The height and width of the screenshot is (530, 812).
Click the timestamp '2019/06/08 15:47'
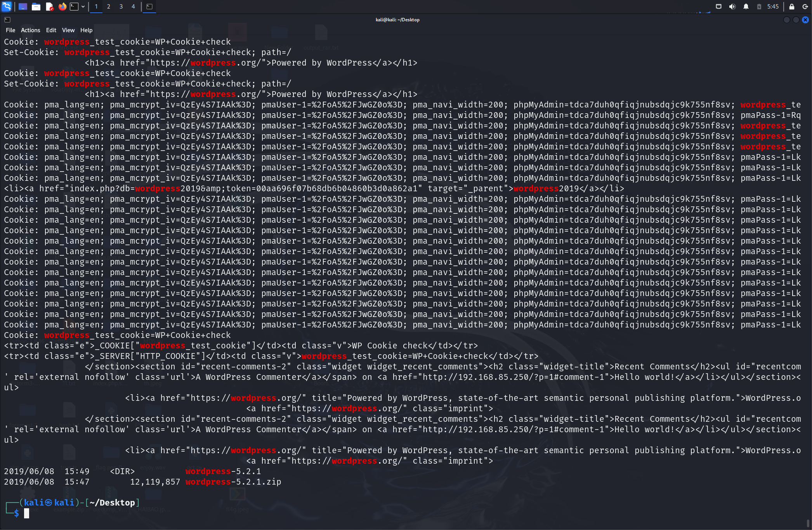coord(47,482)
